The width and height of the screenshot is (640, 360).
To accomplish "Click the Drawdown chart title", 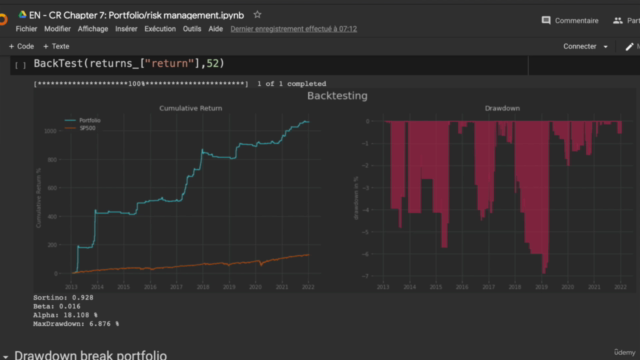I will [x=502, y=108].
